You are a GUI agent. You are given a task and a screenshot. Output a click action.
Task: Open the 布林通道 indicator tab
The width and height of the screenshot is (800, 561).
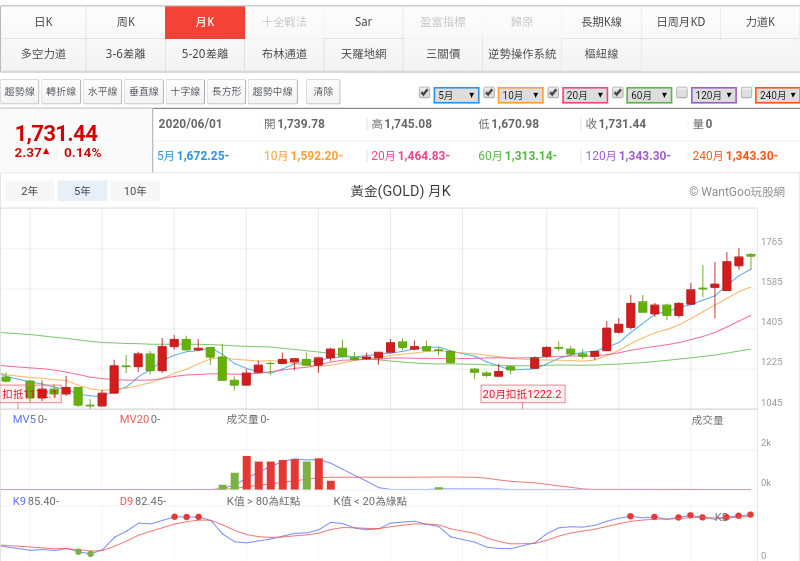(x=284, y=53)
